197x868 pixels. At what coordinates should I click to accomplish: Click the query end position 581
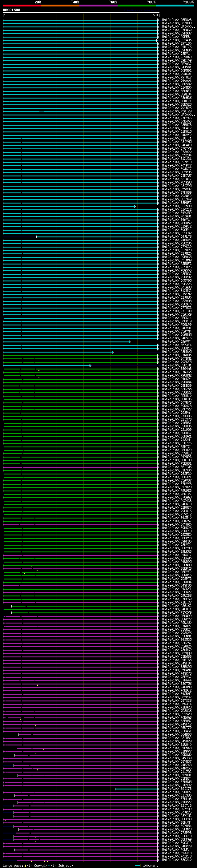[155, 15]
